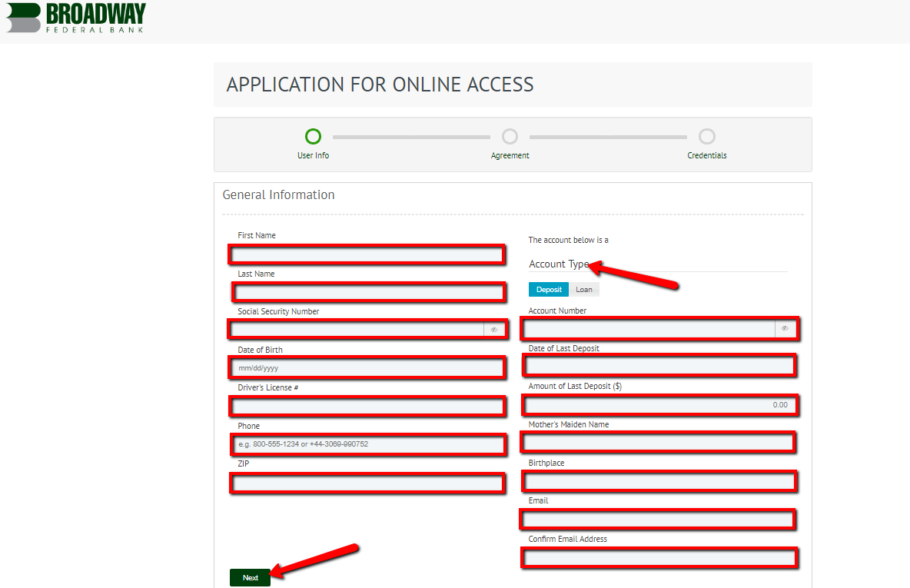Click the Next button
Image resolution: width=910 pixels, height=588 pixels.
(250, 577)
